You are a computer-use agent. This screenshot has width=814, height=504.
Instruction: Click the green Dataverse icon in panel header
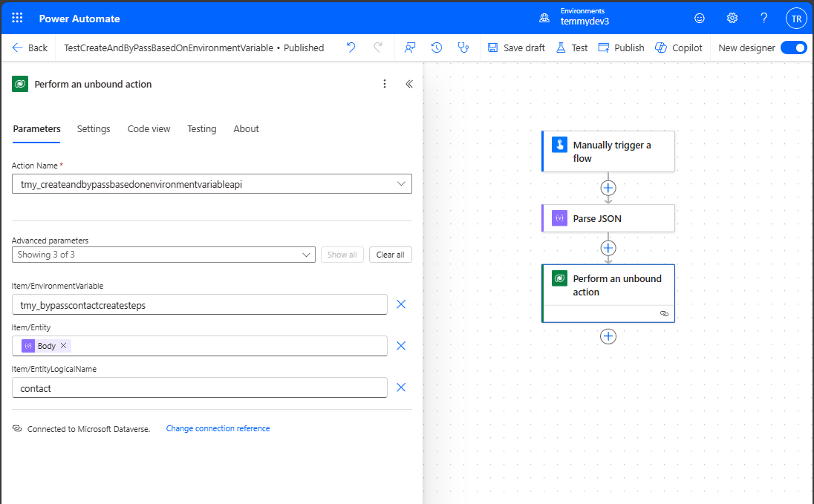click(x=20, y=84)
